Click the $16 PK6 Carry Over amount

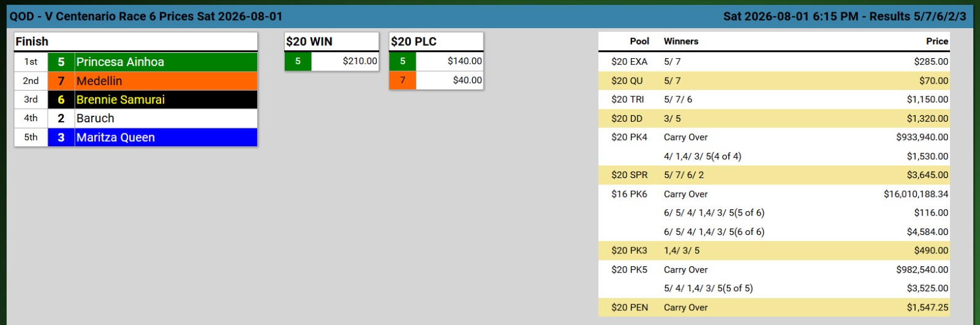pos(916,194)
